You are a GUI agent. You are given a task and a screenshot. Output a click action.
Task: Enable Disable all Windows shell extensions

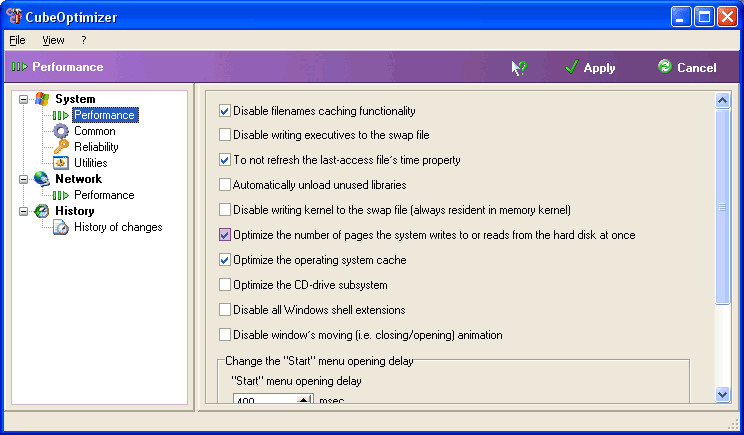tap(225, 310)
